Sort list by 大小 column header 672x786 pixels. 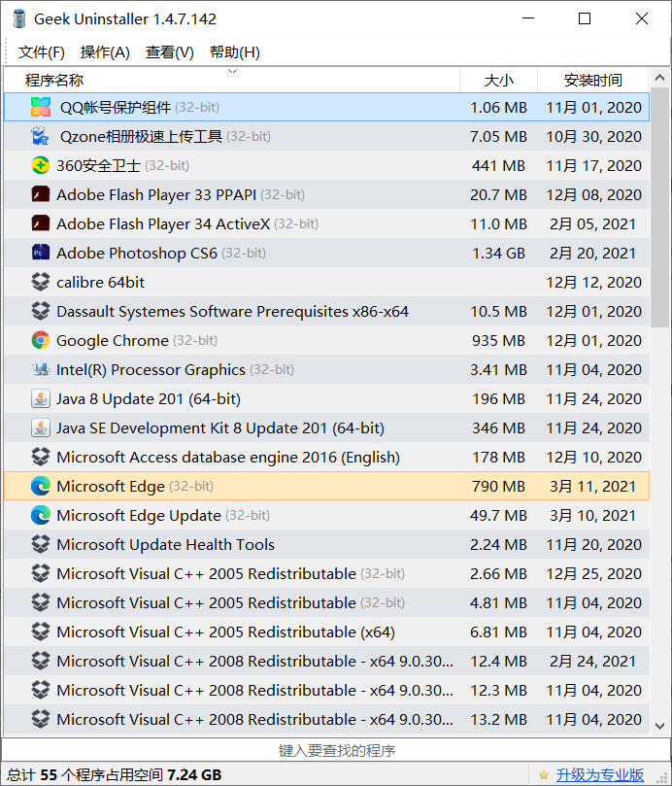point(498,81)
